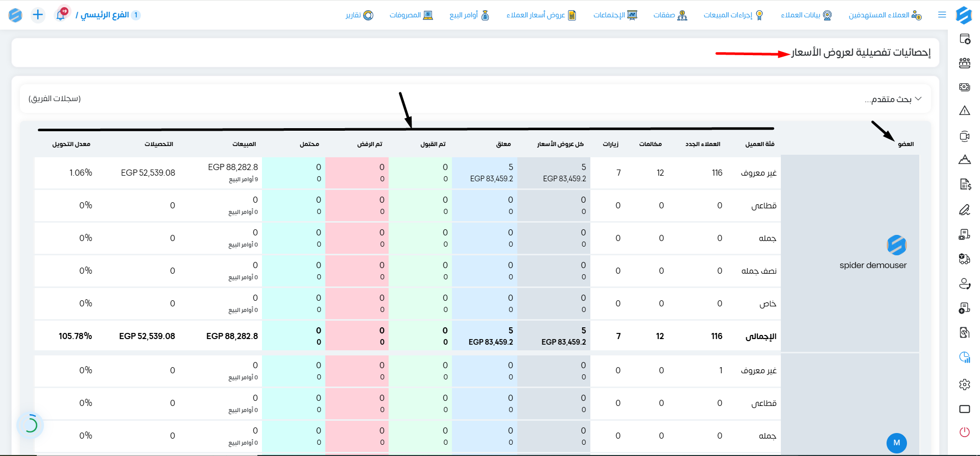The width and height of the screenshot is (980, 456).
Task: Open the invoice with dollar sign sidebar icon
Action: click(965, 184)
